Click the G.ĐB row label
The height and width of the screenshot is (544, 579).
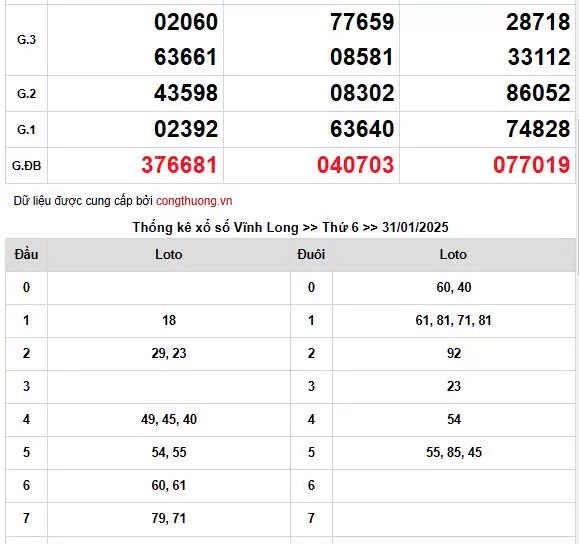point(26,165)
